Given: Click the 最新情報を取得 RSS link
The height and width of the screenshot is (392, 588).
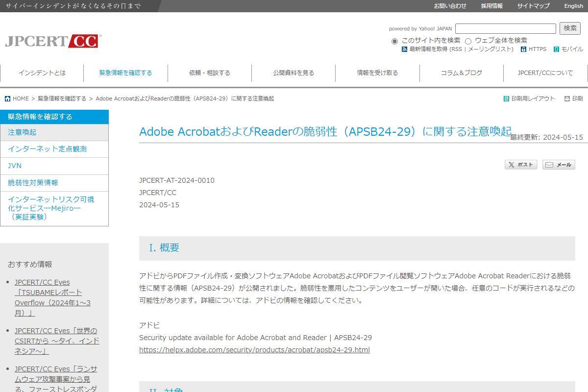Looking at the screenshot, I should click(436, 49).
